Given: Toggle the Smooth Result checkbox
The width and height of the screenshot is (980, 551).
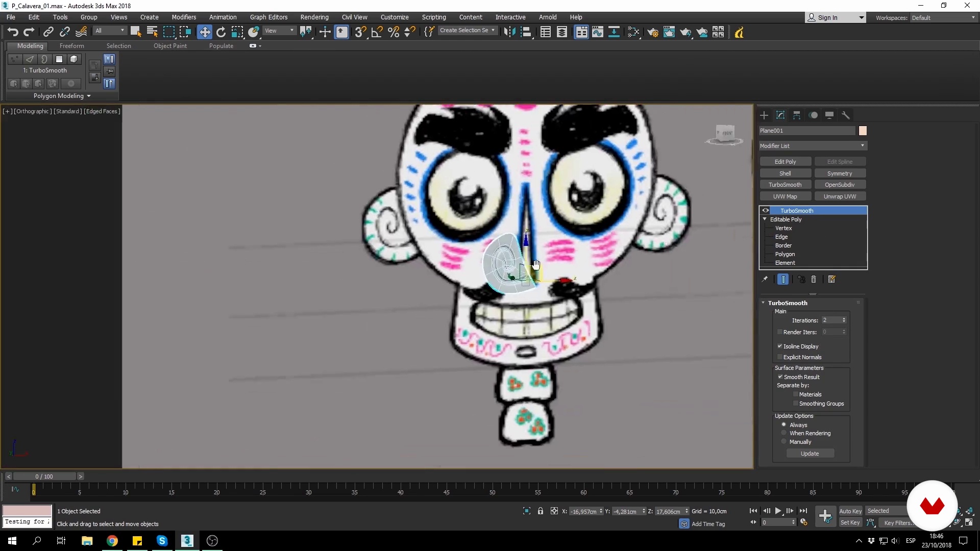Looking at the screenshot, I should click(x=780, y=377).
